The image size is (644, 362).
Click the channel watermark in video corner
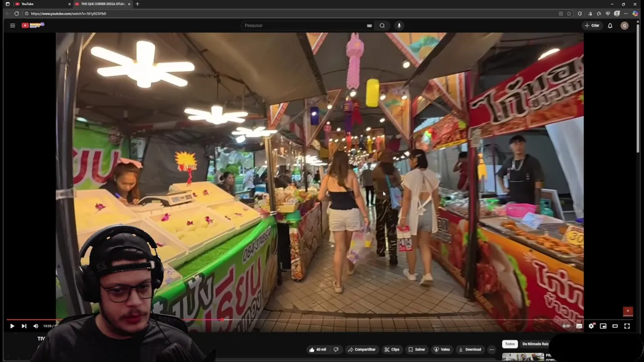click(x=627, y=311)
